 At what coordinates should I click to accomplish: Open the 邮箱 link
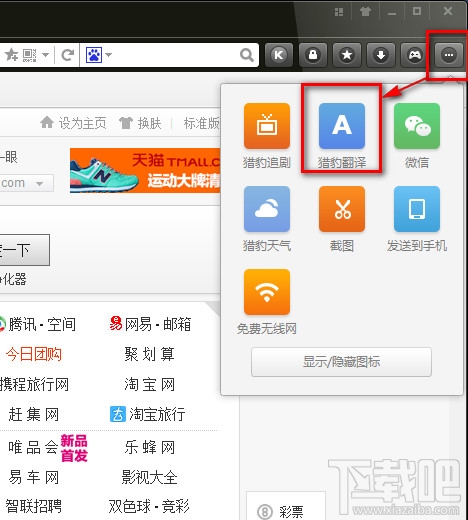point(177,324)
